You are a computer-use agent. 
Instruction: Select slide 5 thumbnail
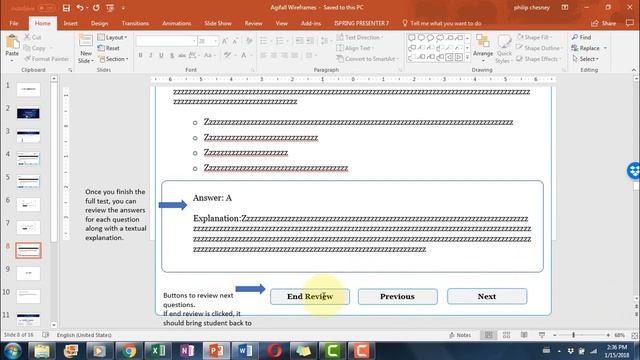[28, 181]
